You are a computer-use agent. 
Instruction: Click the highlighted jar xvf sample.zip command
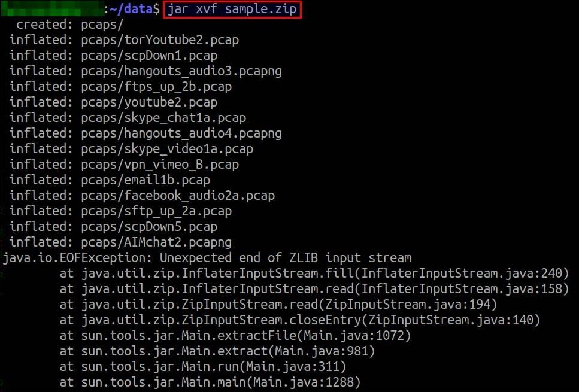(x=232, y=10)
